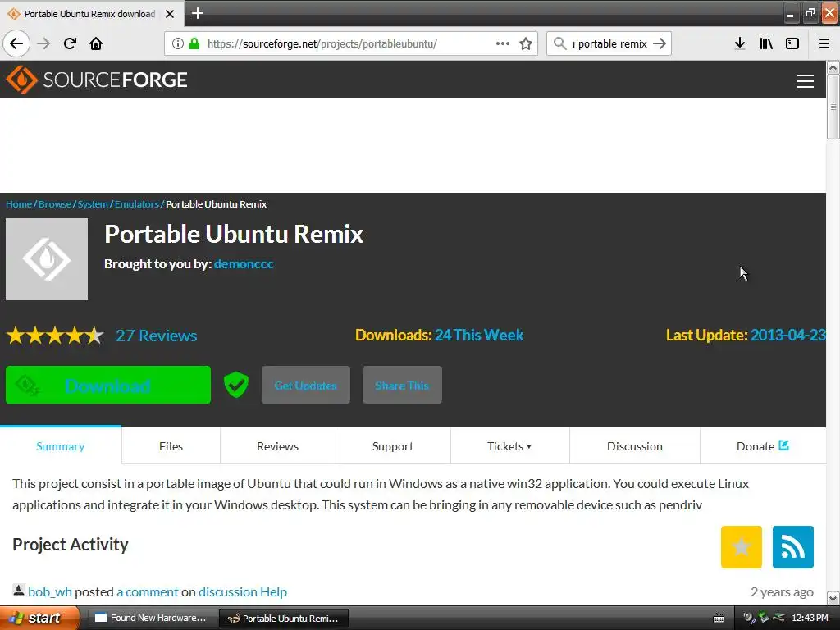This screenshot has width=840, height=630.
Task: Click the demonccc author link
Action: (x=244, y=263)
